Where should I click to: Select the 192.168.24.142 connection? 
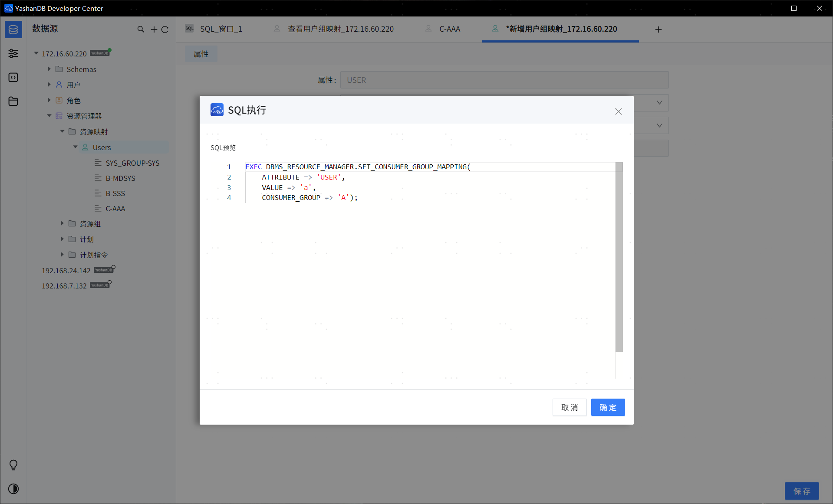(66, 270)
